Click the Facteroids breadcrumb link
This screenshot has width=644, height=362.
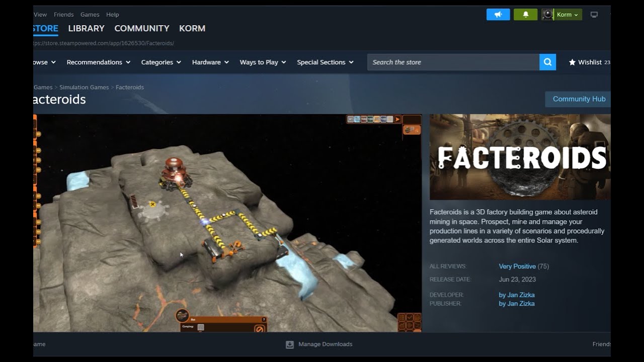pyautogui.click(x=130, y=87)
